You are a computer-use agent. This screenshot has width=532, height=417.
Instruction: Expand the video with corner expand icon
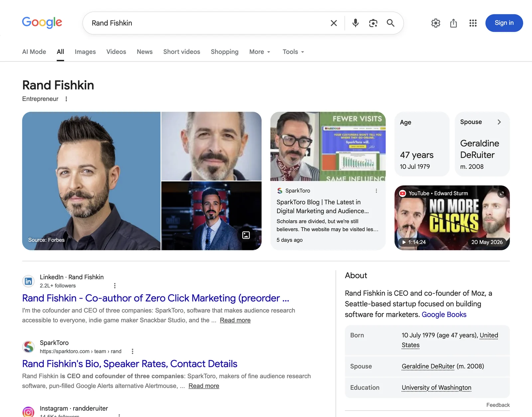(x=502, y=193)
